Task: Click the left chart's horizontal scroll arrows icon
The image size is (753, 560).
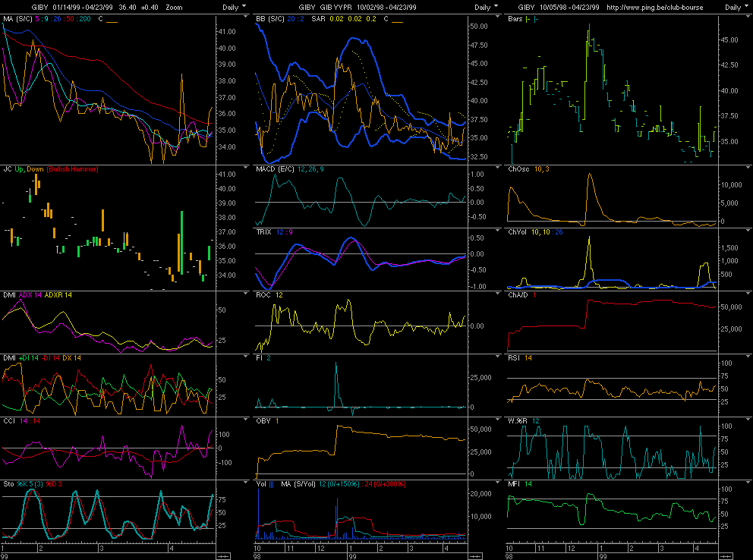Action: coord(223,556)
